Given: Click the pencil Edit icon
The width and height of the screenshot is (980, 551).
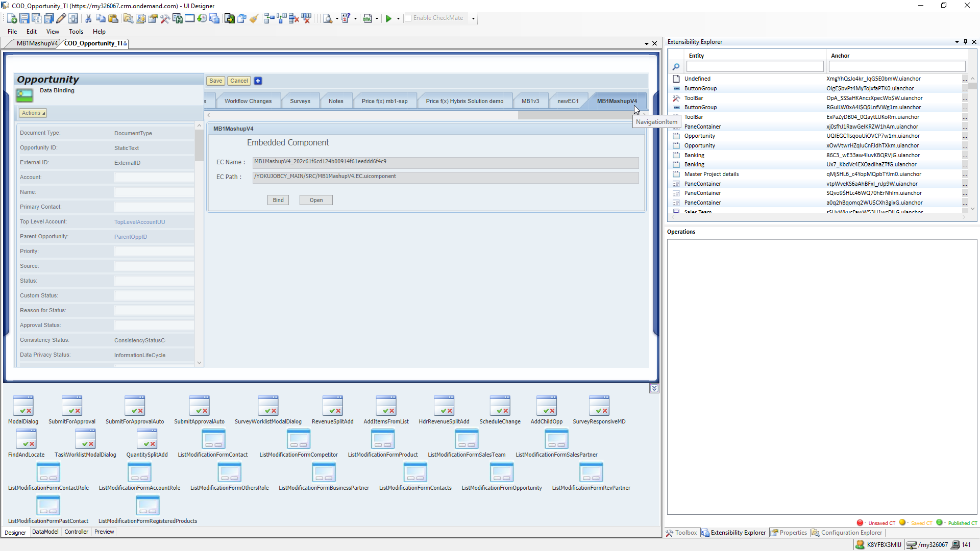Looking at the screenshot, I should tap(61, 18).
